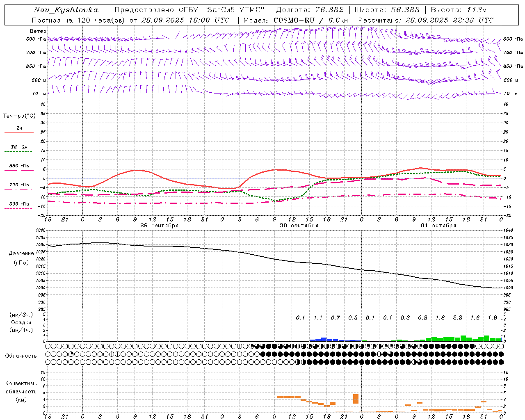This screenshot has height=420, width=525.
Task: Click the Осадки precipitation label
Action: coord(21,322)
